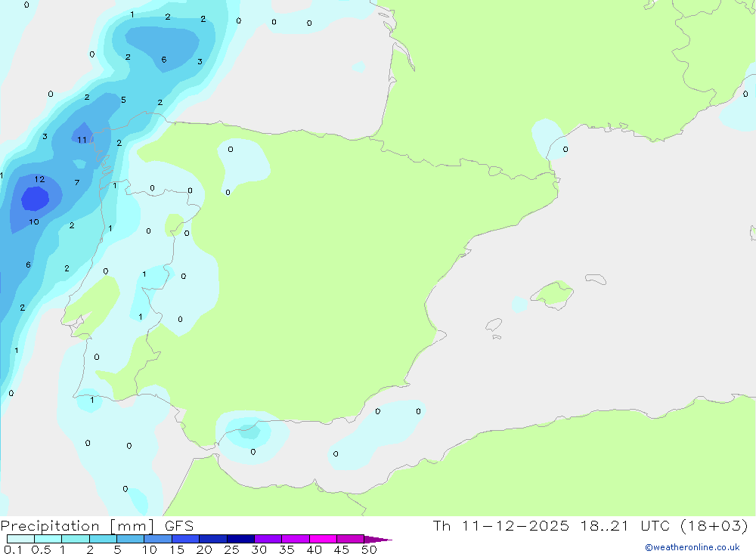Pick the 10–15 mm blue legend swatch
The height and width of the screenshot is (554, 756).
[158, 539]
